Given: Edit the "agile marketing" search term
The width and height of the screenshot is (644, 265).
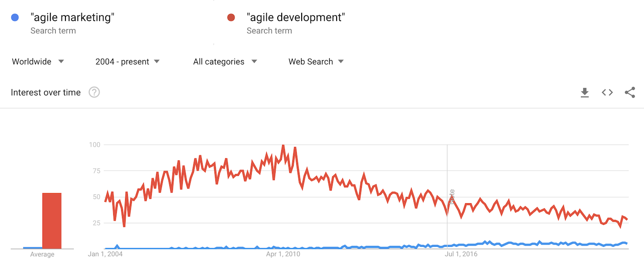Looking at the screenshot, I should [73, 18].
